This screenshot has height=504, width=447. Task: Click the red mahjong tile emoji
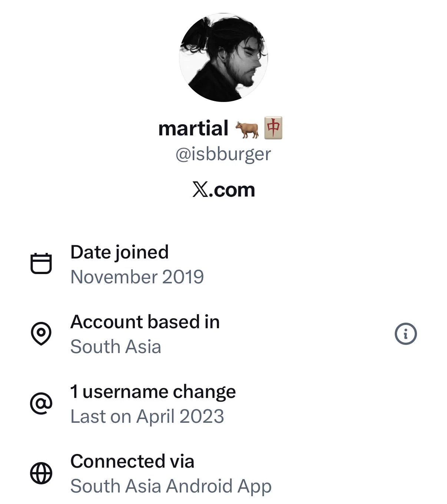click(273, 128)
